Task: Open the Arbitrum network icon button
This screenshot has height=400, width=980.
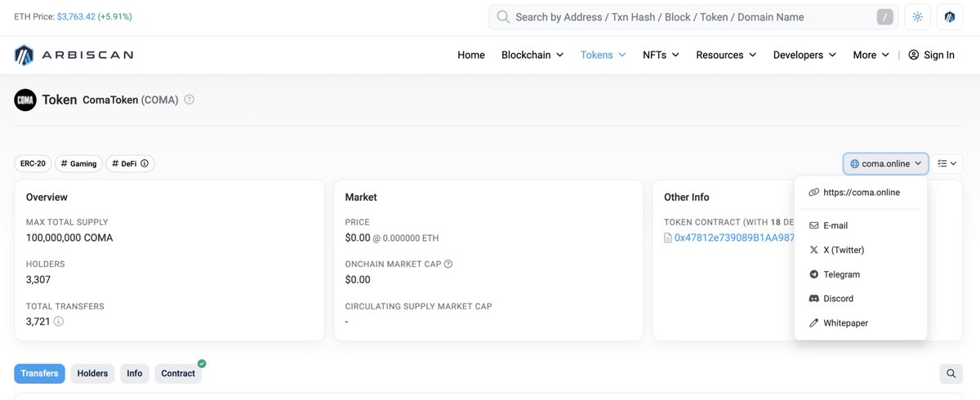Action: [x=950, y=17]
